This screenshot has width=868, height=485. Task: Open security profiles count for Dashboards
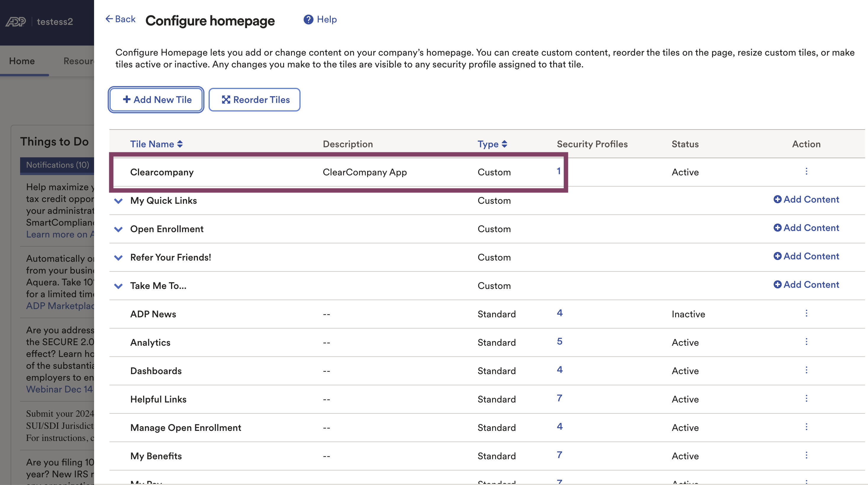click(560, 370)
